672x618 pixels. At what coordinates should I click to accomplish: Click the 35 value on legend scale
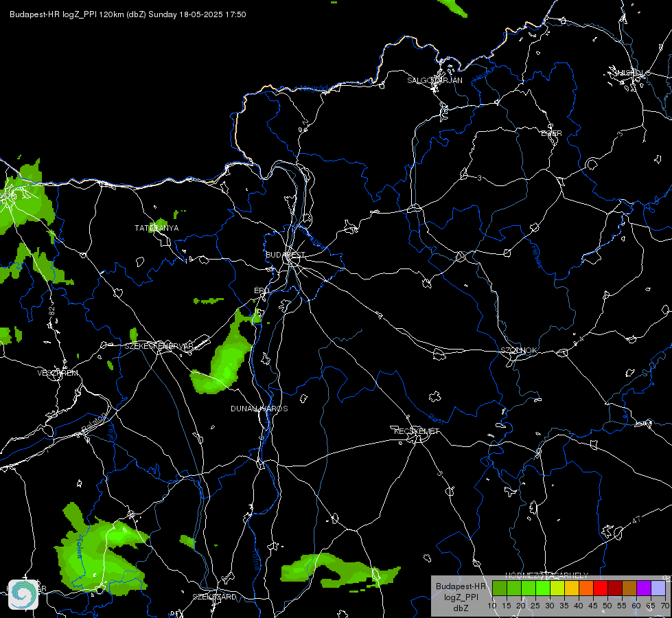coord(564,606)
